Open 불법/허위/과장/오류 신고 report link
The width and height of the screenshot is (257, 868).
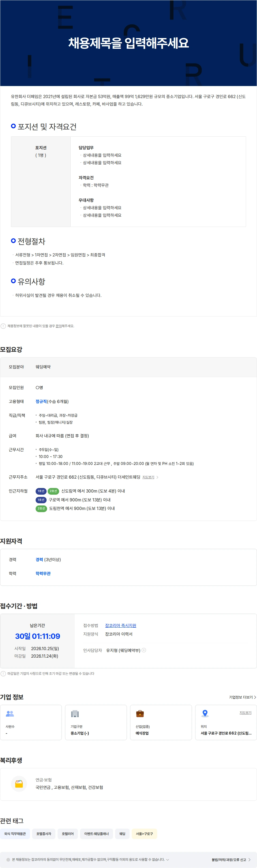tap(229, 860)
